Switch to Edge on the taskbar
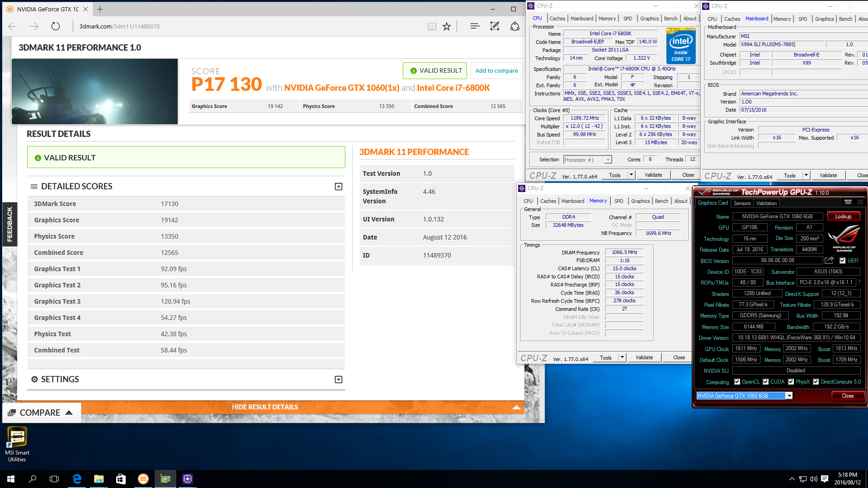The image size is (868, 488). [x=77, y=479]
